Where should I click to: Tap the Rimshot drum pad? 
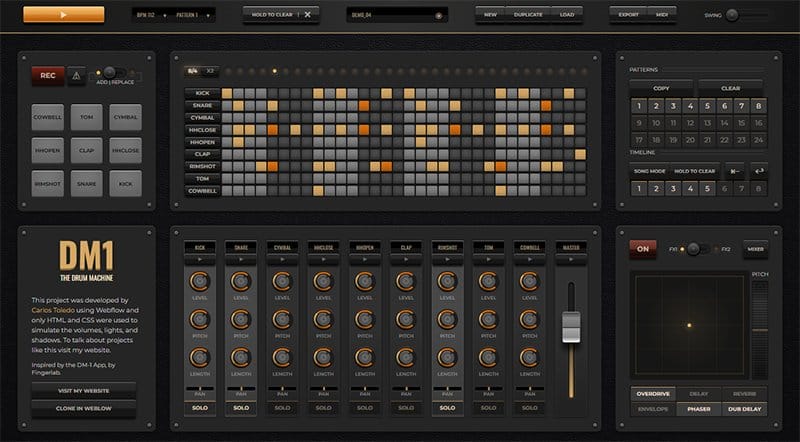(47, 184)
